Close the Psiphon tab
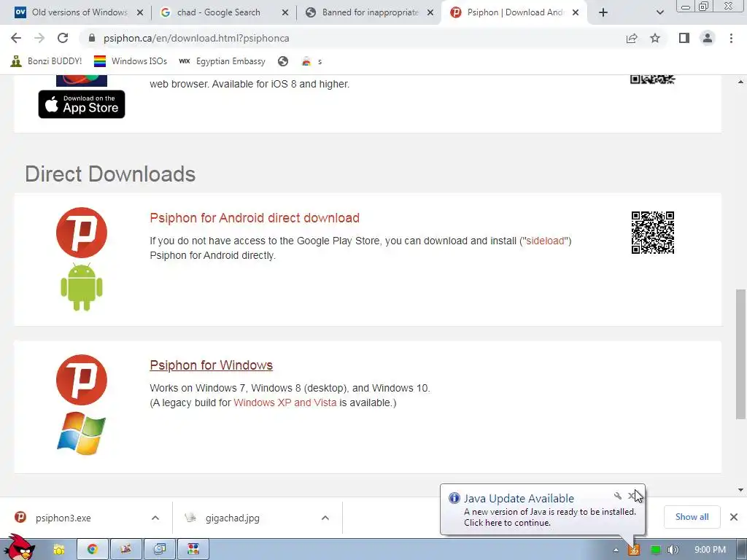747x560 pixels. (x=576, y=12)
